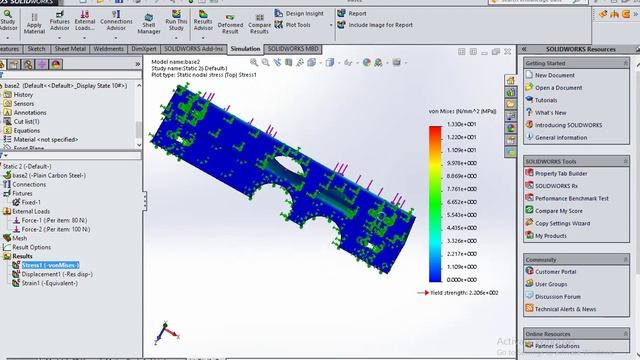This screenshot has width=640, height=360.
Task: Open External Loads tool
Action: pyautogui.click(x=84, y=21)
